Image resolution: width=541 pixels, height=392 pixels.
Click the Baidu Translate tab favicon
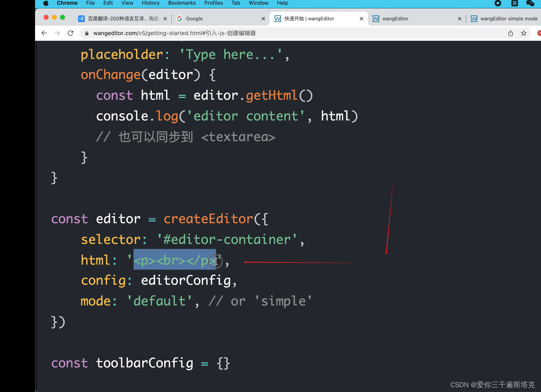coord(81,19)
